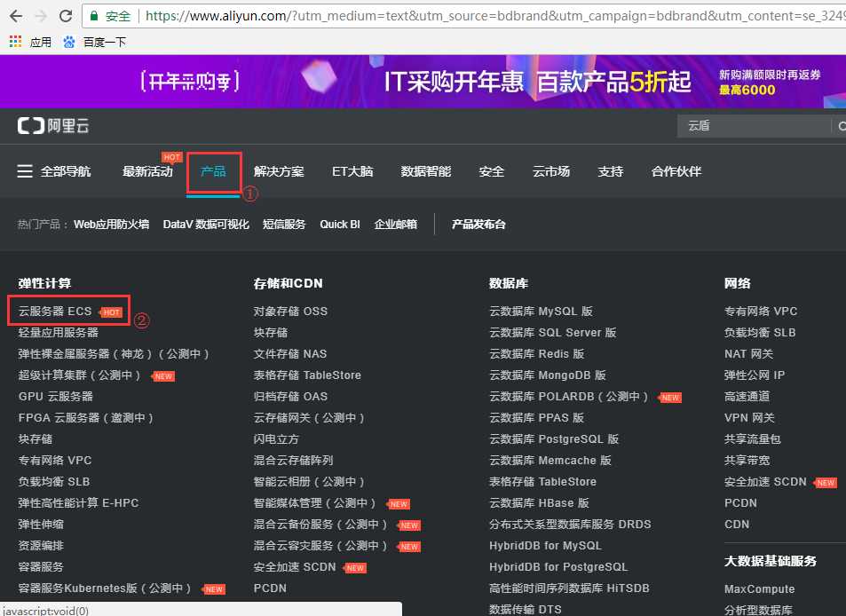Click the search magnifier icon
The width and height of the screenshot is (846, 616).
840,126
